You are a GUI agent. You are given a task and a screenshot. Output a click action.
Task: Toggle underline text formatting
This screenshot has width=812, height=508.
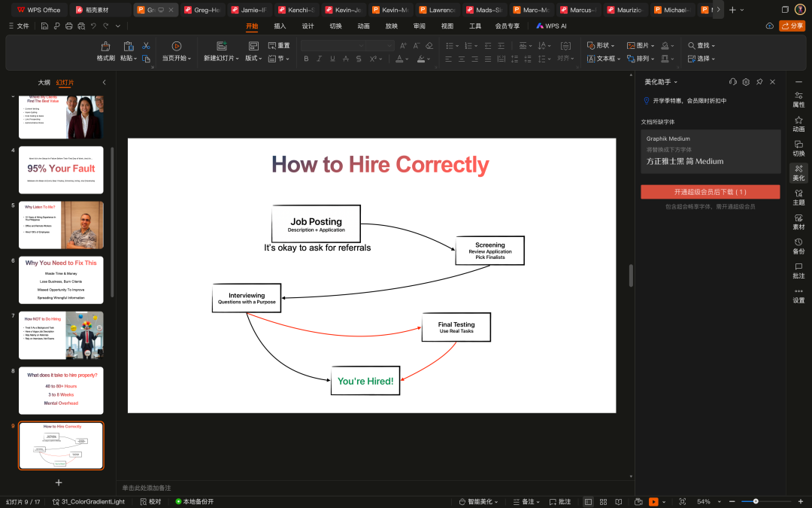pos(332,59)
